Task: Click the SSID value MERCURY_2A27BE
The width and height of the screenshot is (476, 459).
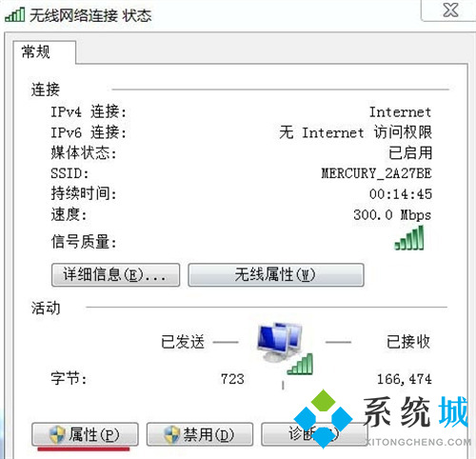Action: (x=376, y=173)
